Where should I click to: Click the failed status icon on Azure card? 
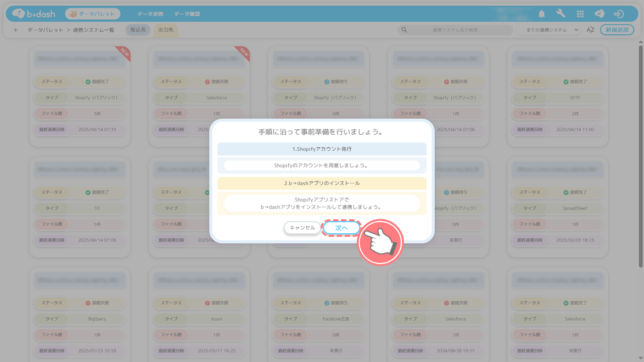click(x=207, y=303)
